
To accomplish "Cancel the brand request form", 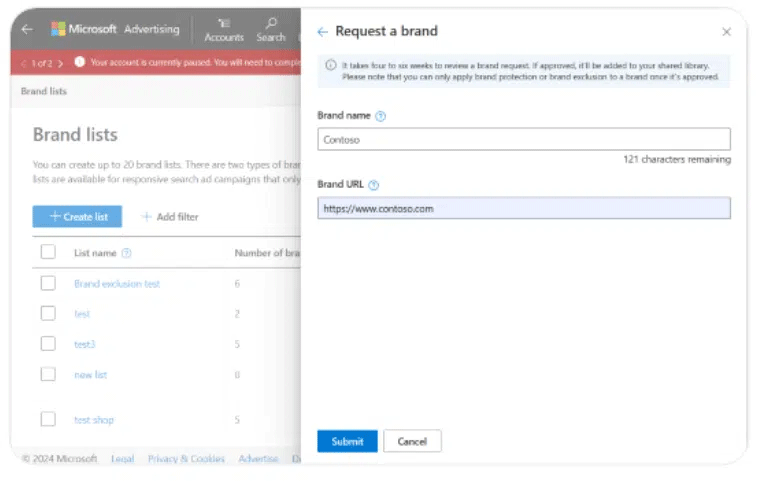I will pyautogui.click(x=412, y=441).
